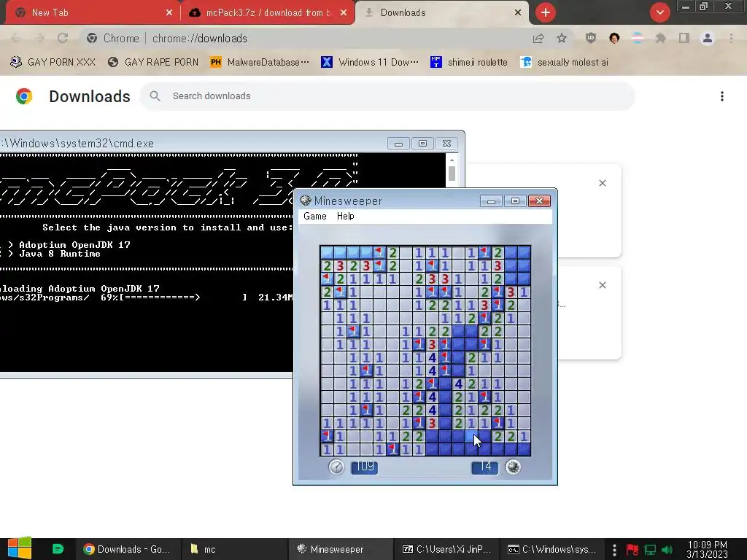
Task: Toggle the Chrome side panel icon
Action: (684, 38)
